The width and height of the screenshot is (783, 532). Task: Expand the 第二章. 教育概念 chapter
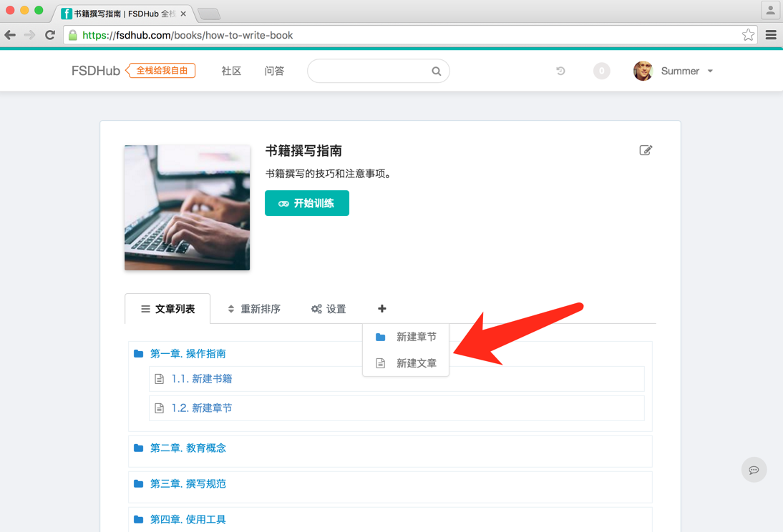click(188, 448)
